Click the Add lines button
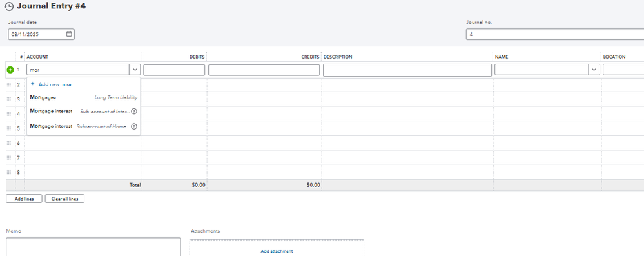 point(24,199)
